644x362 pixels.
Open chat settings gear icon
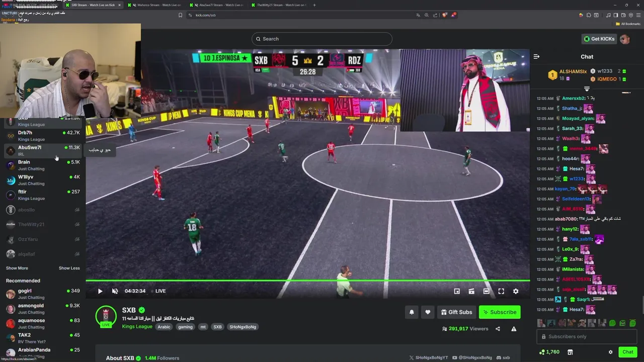point(611,352)
